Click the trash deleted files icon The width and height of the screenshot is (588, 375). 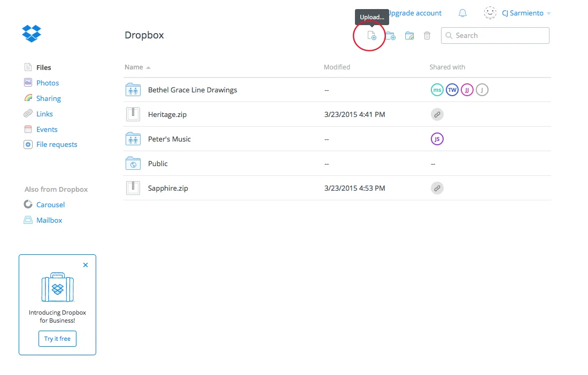427,36
